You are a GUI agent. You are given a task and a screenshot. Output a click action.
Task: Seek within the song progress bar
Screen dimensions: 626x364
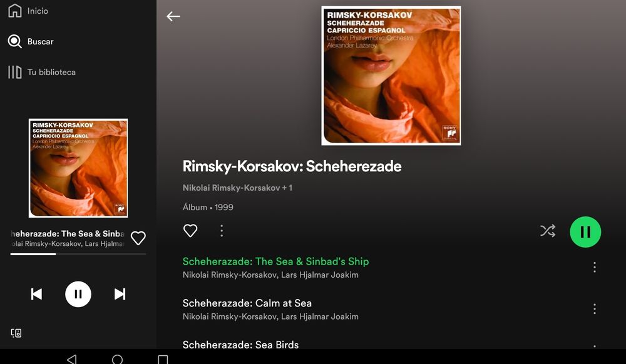pyautogui.click(x=78, y=254)
